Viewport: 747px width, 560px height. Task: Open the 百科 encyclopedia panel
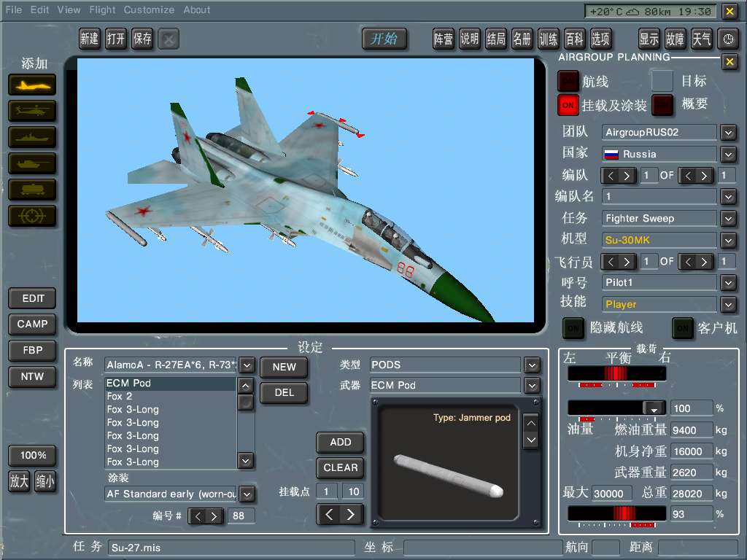[x=575, y=39]
